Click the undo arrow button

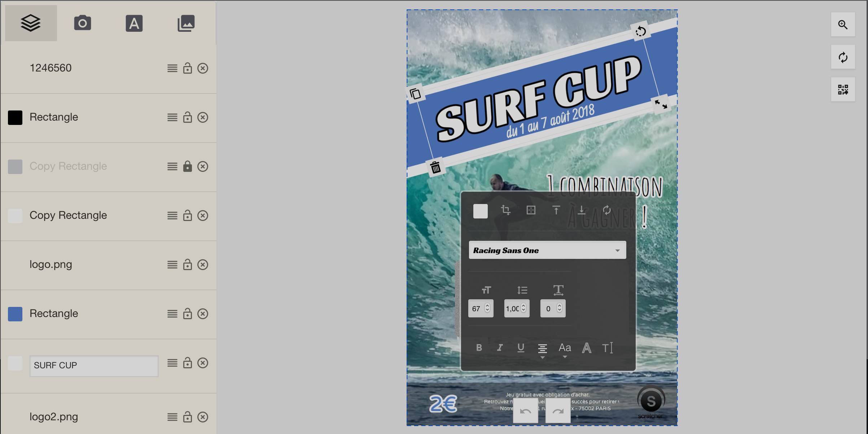pyautogui.click(x=525, y=411)
